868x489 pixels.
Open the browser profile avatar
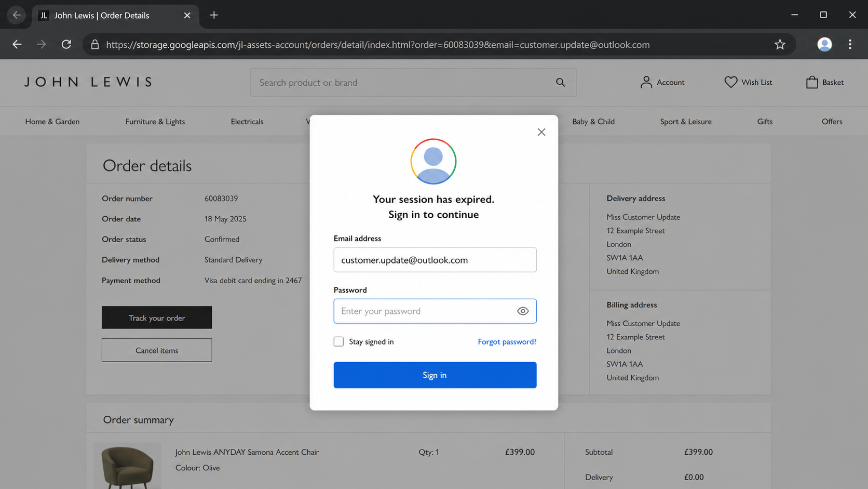tap(824, 45)
